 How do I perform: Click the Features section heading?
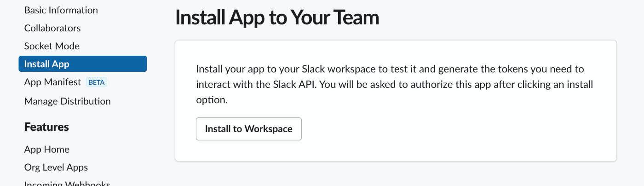click(46, 127)
